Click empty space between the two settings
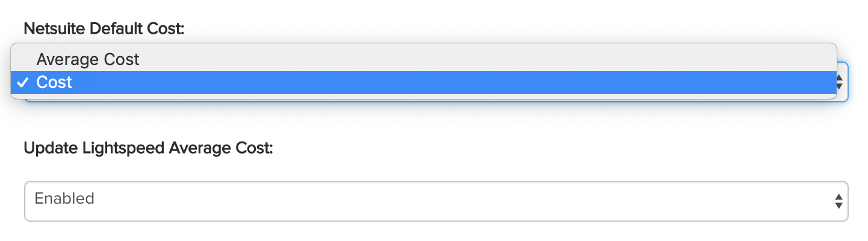This screenshot has width=868, height=241. point(436,124)
